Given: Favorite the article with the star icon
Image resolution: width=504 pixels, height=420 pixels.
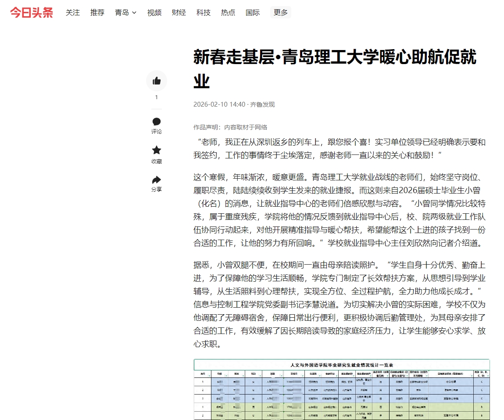Looking at the screenshot, I should pos(157,151).
